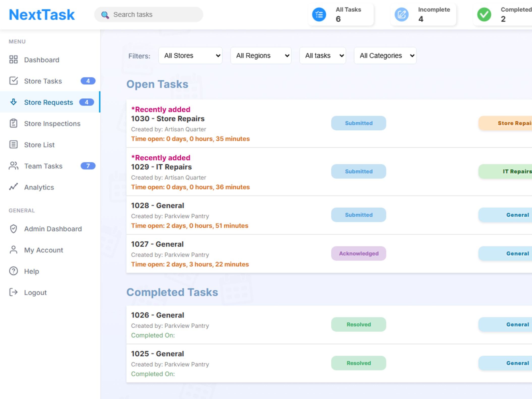This screenshot has width=532, height=399.
Task: Expand the All Categories filter dropdown
Action: pyautogui.click(x=385, y=55)
